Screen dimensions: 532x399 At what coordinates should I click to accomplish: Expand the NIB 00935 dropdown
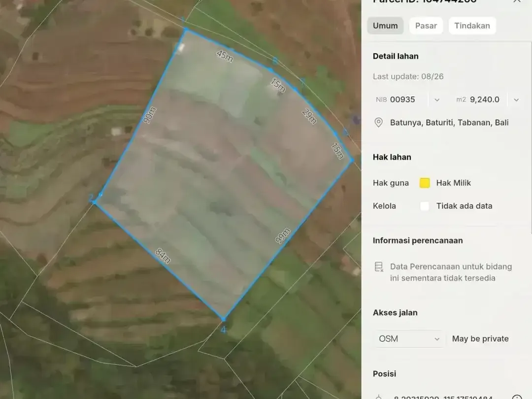click(437, 100)
